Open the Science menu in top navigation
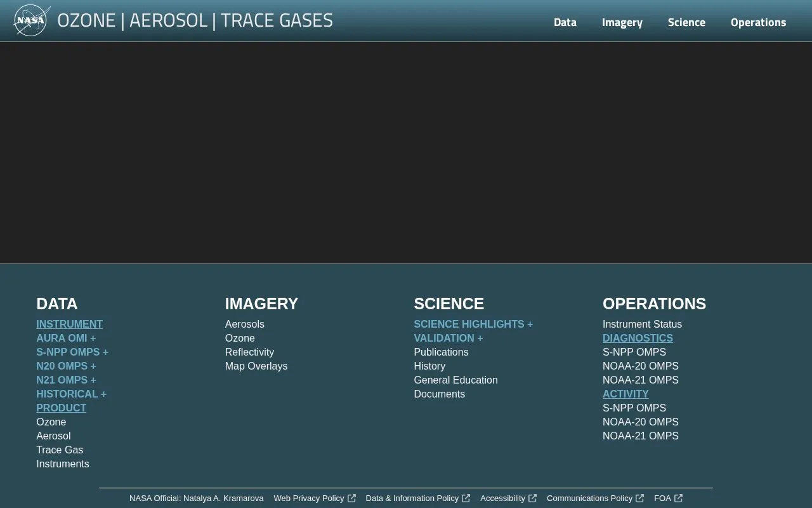Viewport: 812px width, 508px height. coord(686,22)
